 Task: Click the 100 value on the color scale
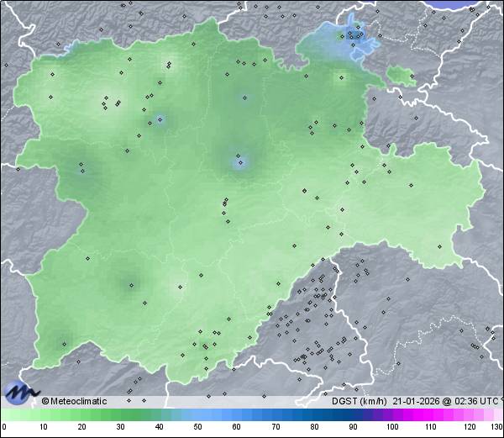click(391, 427)
